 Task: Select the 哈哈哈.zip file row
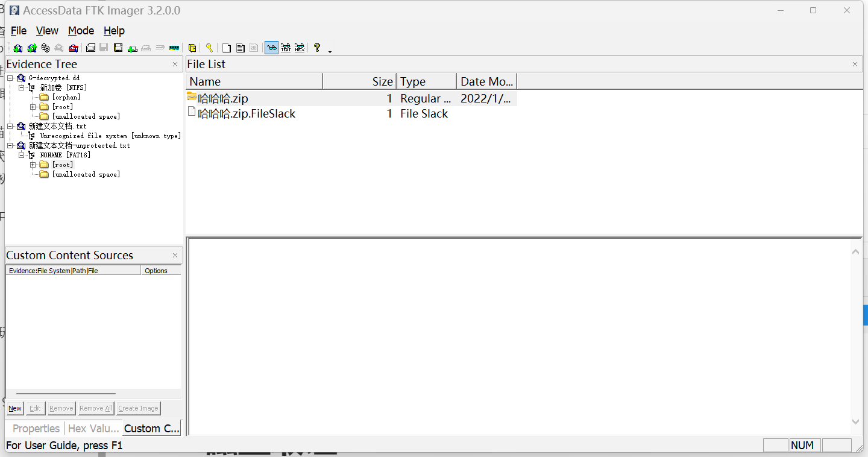[351, 98]
